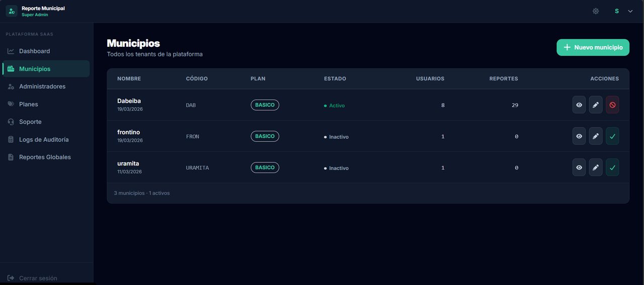Click the BASICO badge for frontino
The height and width of the screenshot is (285, 644).
pyautogui.click(x=265, y=136)
